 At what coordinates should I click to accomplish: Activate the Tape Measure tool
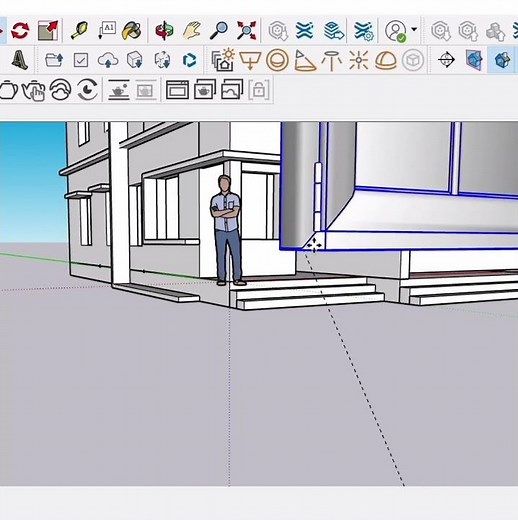(x=80, y=31)
